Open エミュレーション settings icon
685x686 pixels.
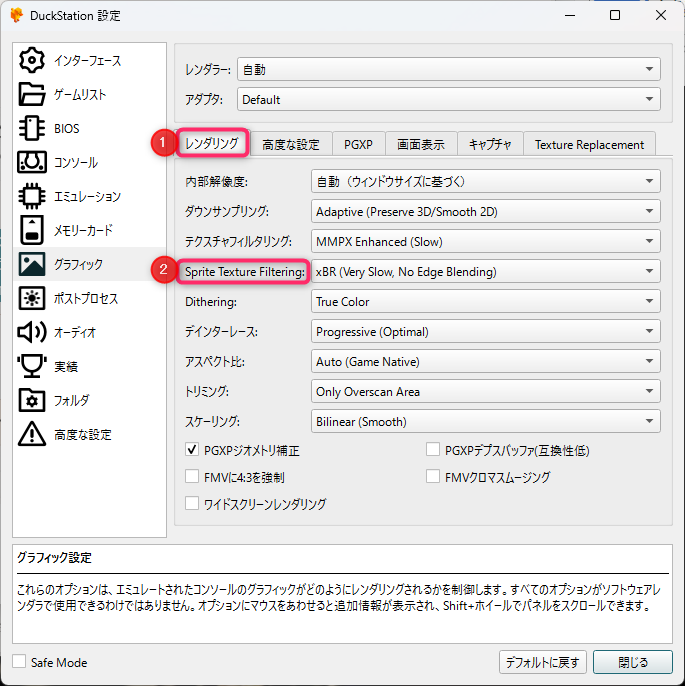coord(33,196)
